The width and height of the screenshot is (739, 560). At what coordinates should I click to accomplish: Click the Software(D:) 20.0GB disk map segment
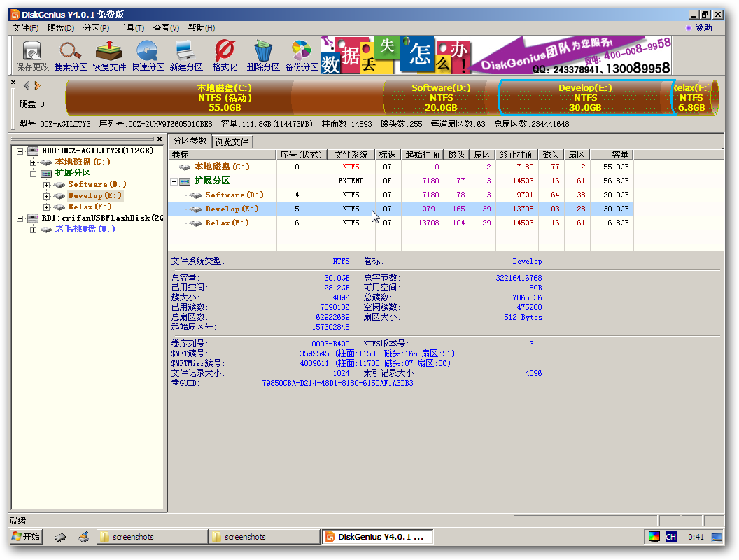tap(441, 97)
